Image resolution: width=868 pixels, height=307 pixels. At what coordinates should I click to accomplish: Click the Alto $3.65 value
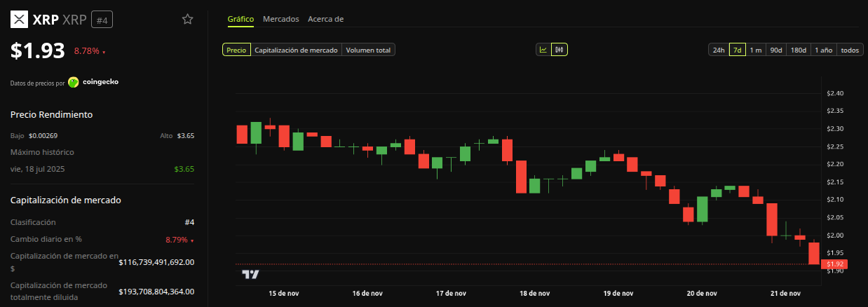(x=186, y=135)
